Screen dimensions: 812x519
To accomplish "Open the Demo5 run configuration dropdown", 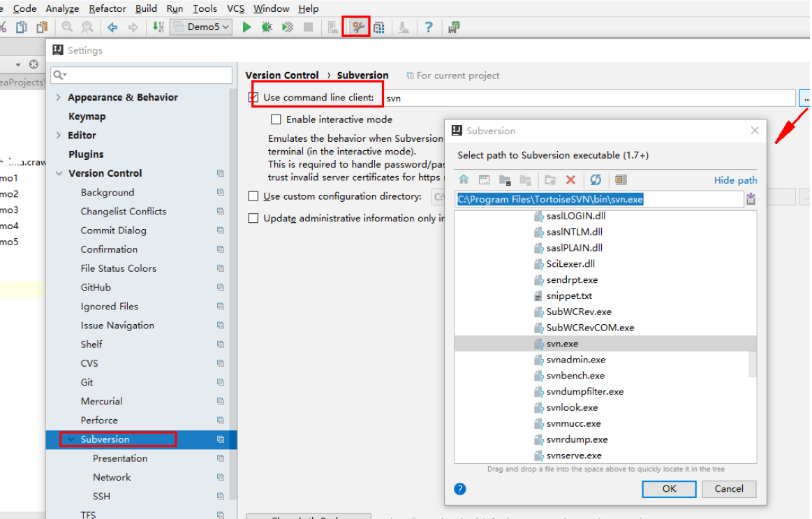I will point(202,27).
